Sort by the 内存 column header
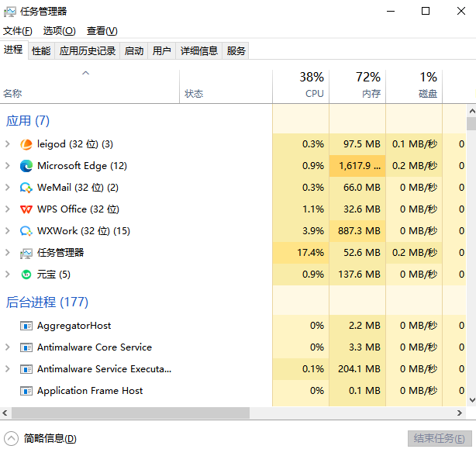The width and height of the screenshot is (476, 456). pos(357,87)
